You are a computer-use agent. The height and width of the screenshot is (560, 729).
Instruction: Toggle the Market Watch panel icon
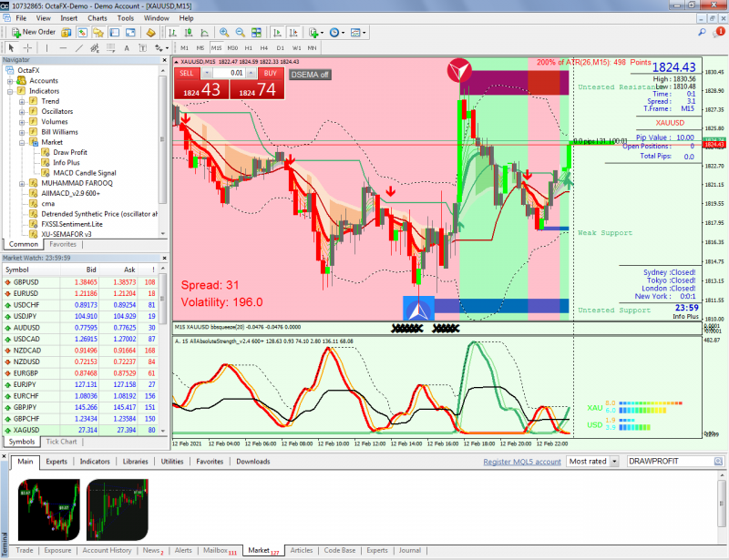point(82,32)
